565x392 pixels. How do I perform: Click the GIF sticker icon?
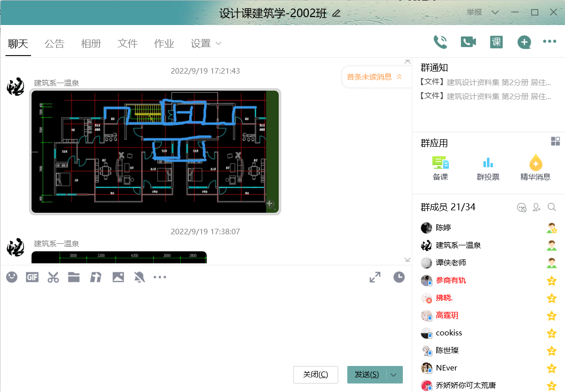(x=32, y=277)
